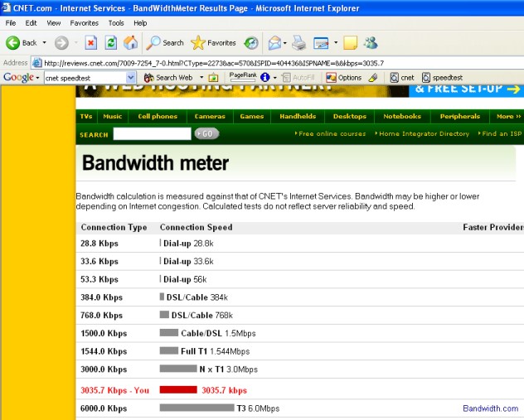524x420 pixels.
Task: Refresh the page with green arrows icon
Action: click(110, 43)
